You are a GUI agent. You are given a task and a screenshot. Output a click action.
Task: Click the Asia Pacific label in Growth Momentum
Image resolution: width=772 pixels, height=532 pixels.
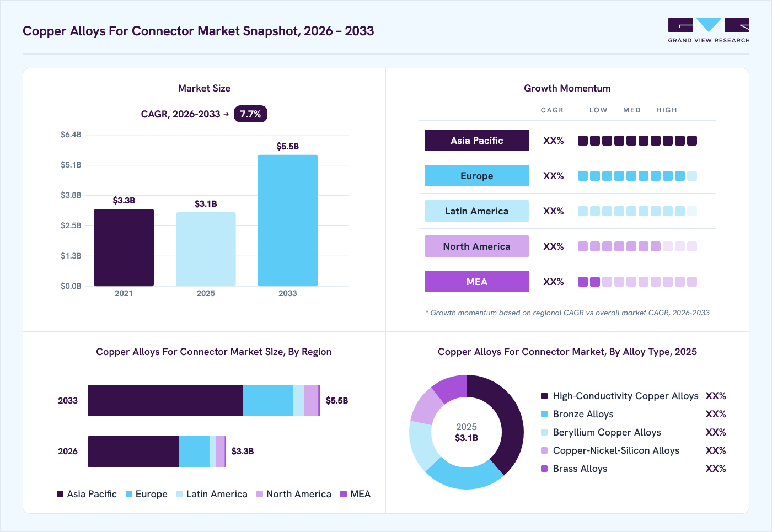tap(477, 141)
